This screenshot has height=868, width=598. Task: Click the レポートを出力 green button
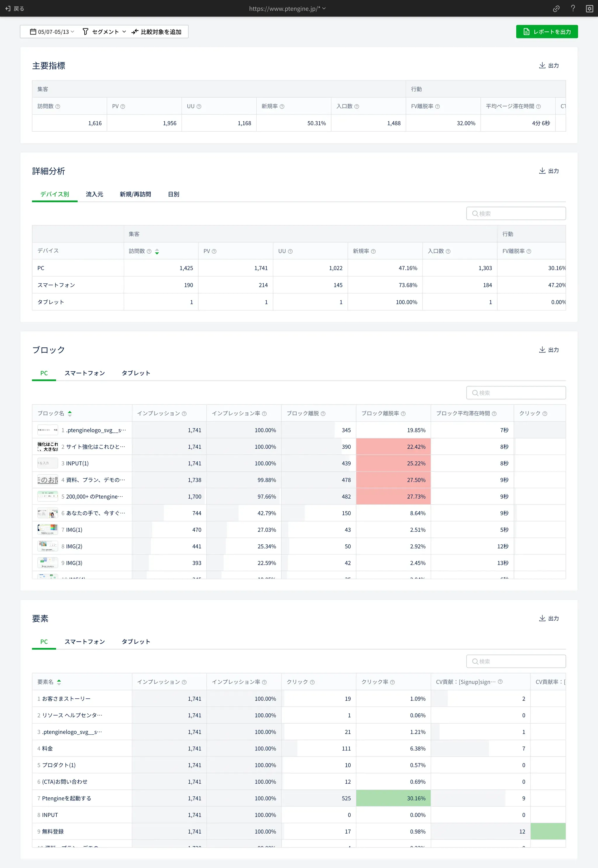tap(547, 32)
